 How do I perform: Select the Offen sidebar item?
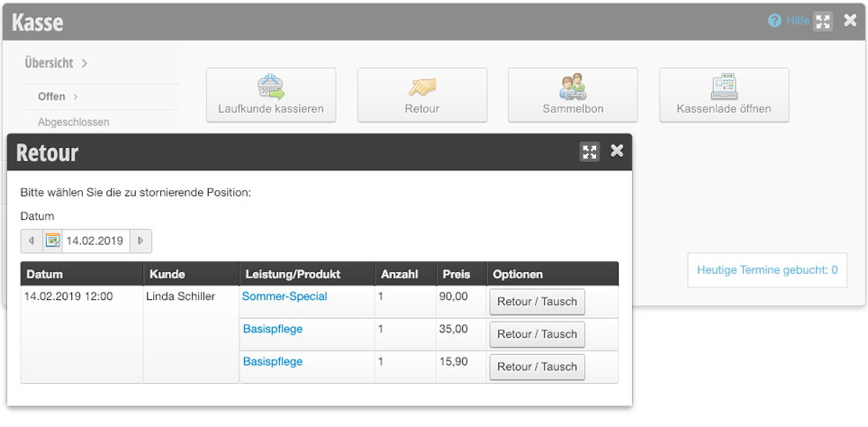[58, 96]
